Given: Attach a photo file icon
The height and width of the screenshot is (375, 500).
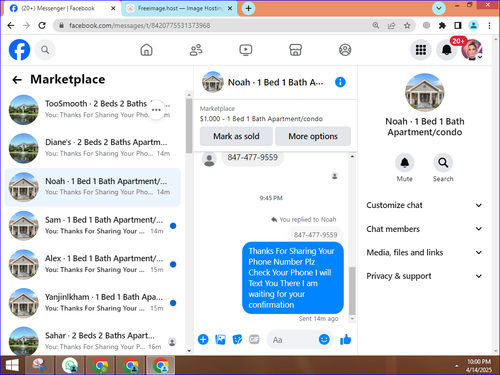Looking at the screenshot, I should click(x=220, y=340).
